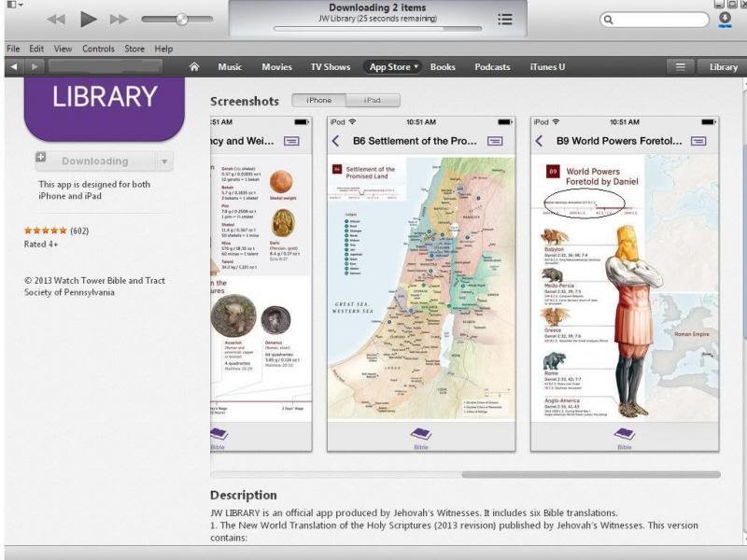Skip forward with the fast-forward button
The height and width of the screenshot is (560, 747).
click(x=119, y=20)
